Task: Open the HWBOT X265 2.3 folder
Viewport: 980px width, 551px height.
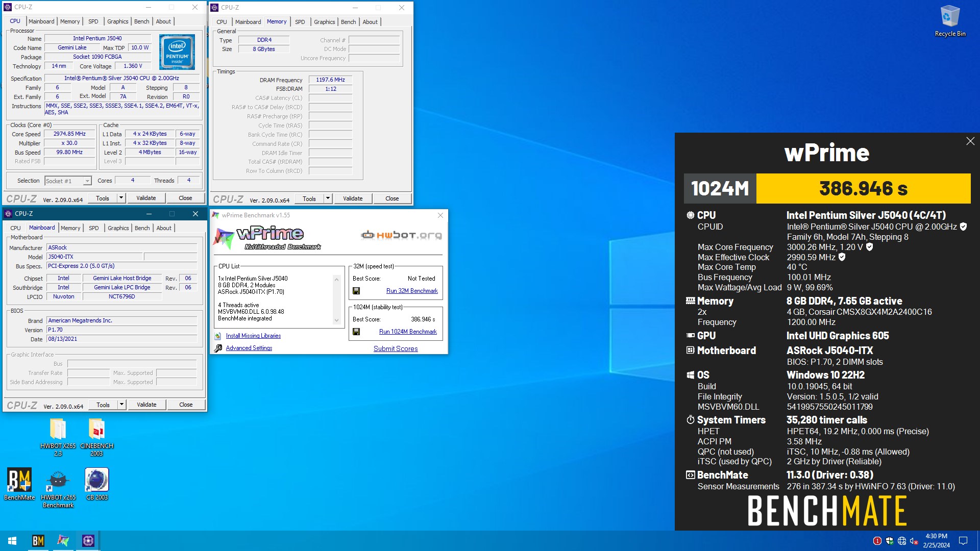Action: click(58, 437)
